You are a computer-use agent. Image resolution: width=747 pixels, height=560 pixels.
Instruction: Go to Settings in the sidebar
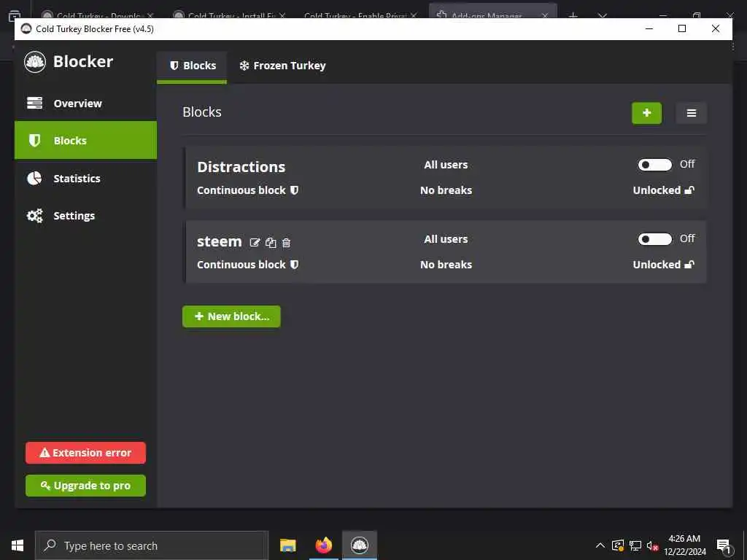click(86, 216)
